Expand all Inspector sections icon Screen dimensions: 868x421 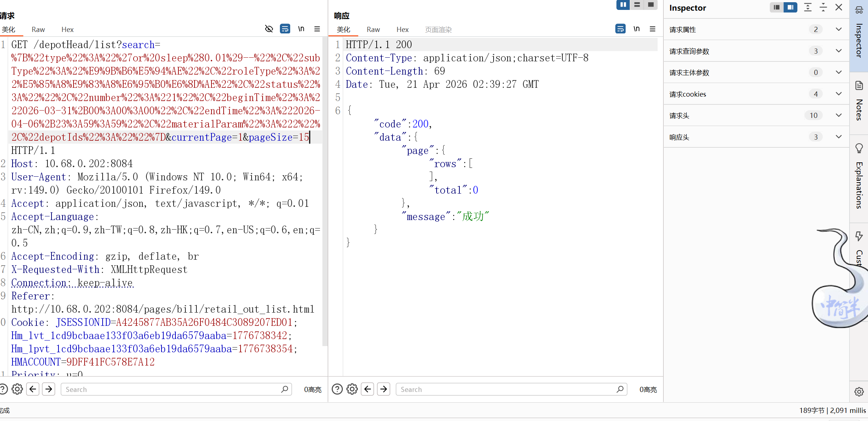(x=808, y=7)
